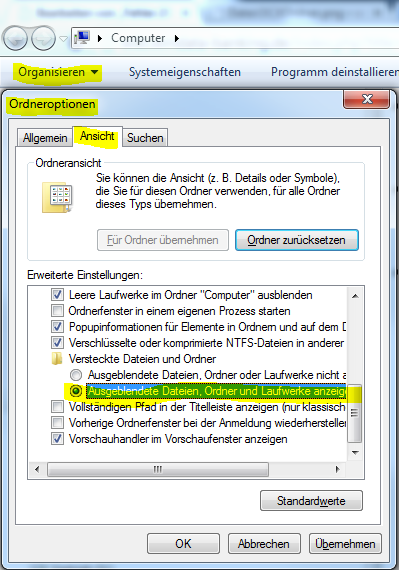Enable Ordnerfenster in einem eigenen Prozess starten
The image size is (399, 570).
57,311
